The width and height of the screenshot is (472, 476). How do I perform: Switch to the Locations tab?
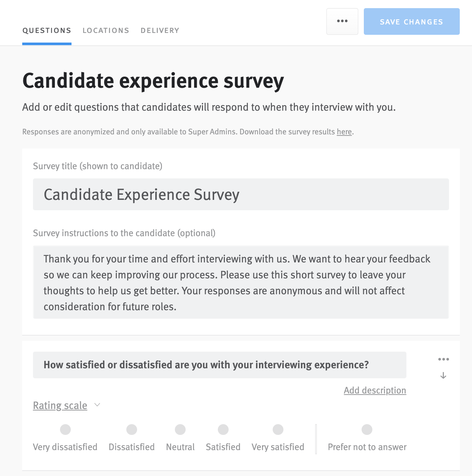(x=106, y=30)
